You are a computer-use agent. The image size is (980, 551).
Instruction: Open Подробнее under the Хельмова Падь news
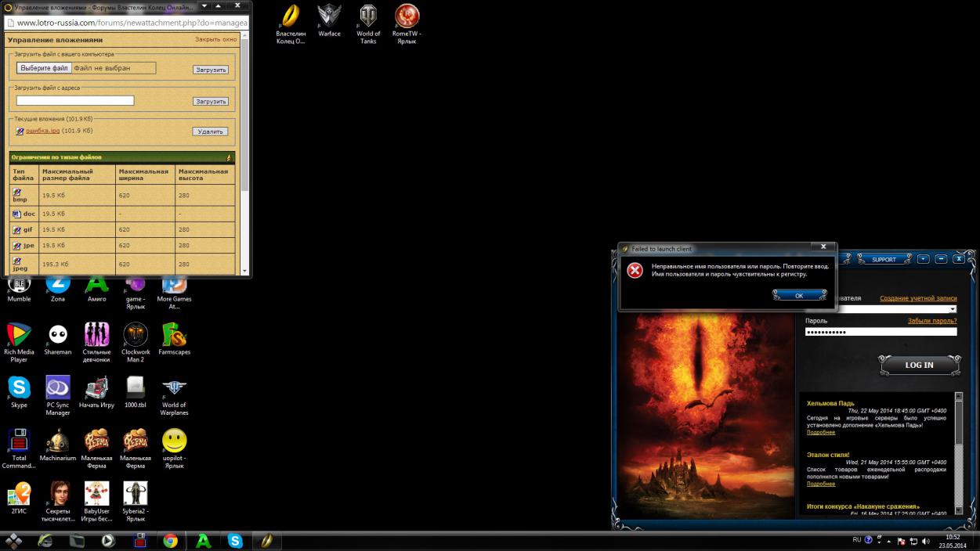coord(821,432)
